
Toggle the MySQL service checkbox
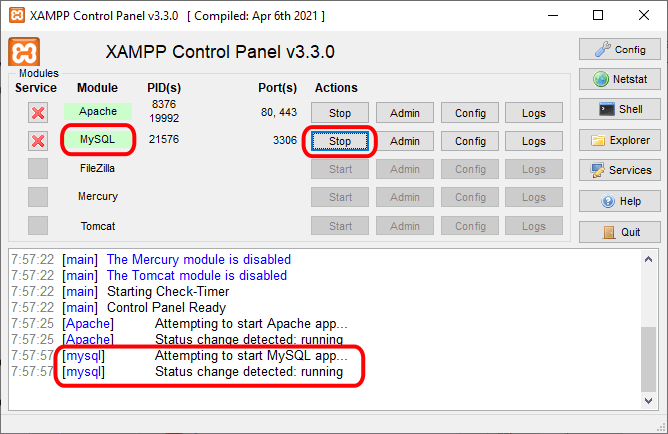38,141
